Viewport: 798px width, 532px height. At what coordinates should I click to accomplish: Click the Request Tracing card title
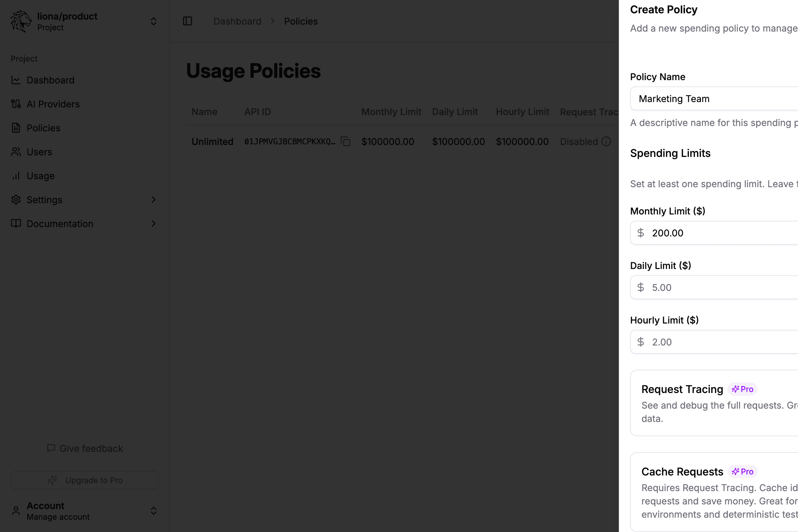682,389
